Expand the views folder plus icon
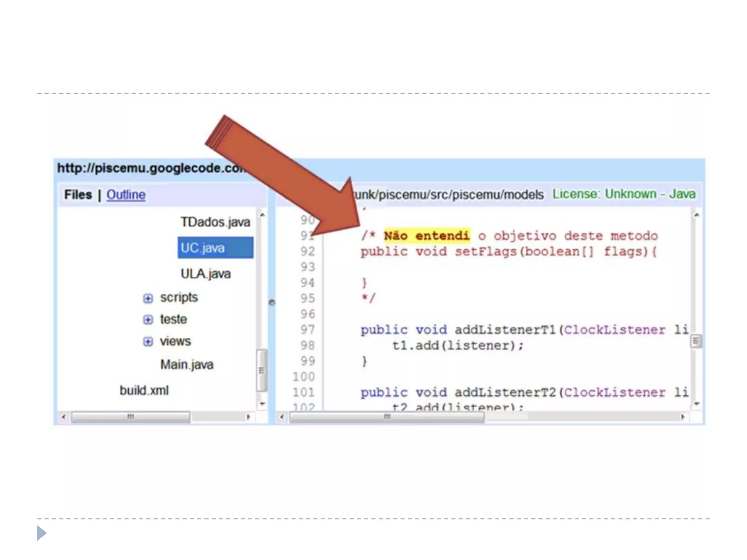Screen dimensions: 747x560 tap(148, 342)
